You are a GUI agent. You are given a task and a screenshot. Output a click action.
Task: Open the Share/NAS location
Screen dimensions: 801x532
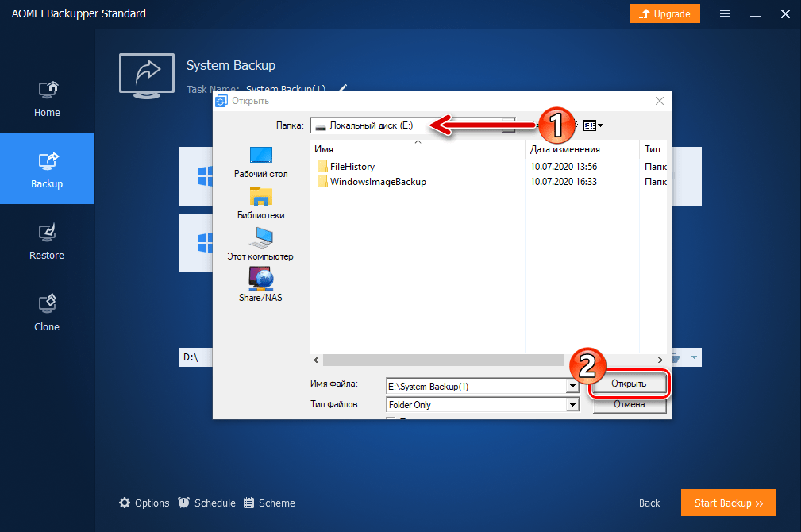(x=260, y=284)
